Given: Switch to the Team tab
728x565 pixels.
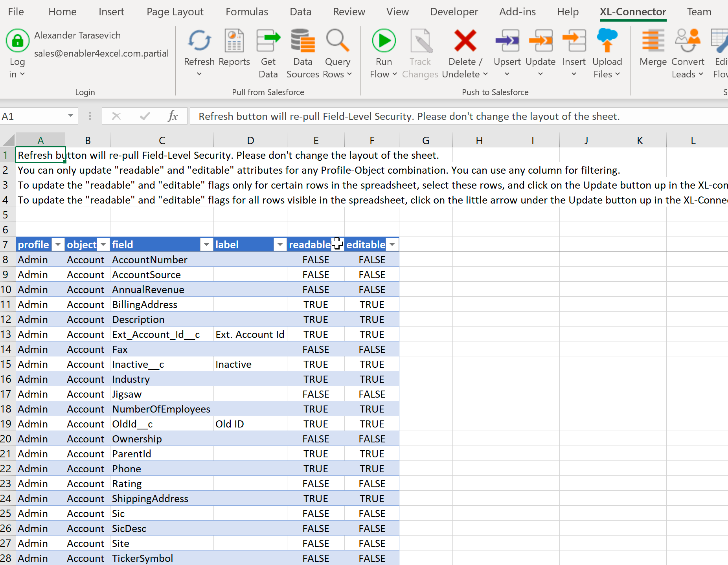Looking at the screenshot, I should (699, 12).
